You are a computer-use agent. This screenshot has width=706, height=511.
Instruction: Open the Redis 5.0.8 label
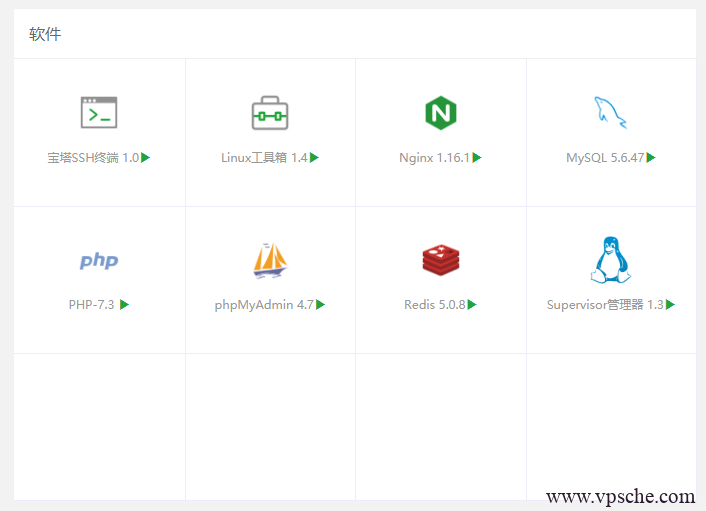coord(435,305)
